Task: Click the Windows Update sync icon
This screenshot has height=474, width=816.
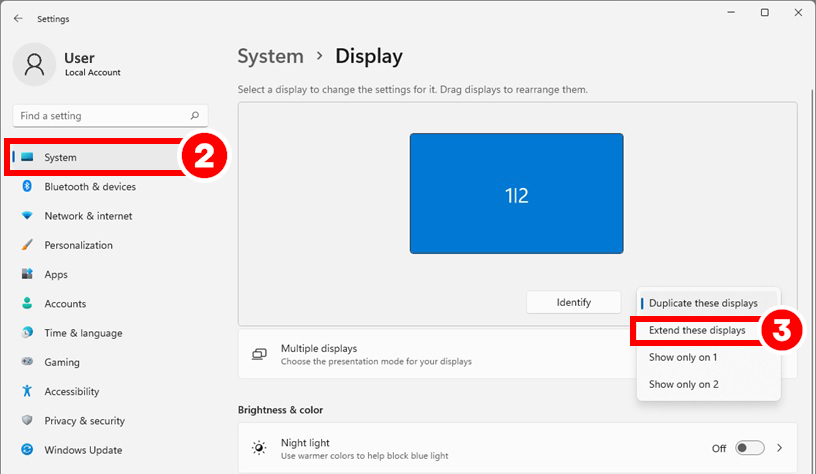Action: [x=27, y=449]
